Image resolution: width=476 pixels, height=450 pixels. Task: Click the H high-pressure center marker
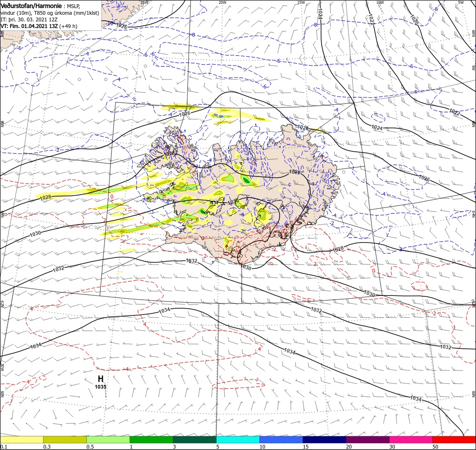101,379
